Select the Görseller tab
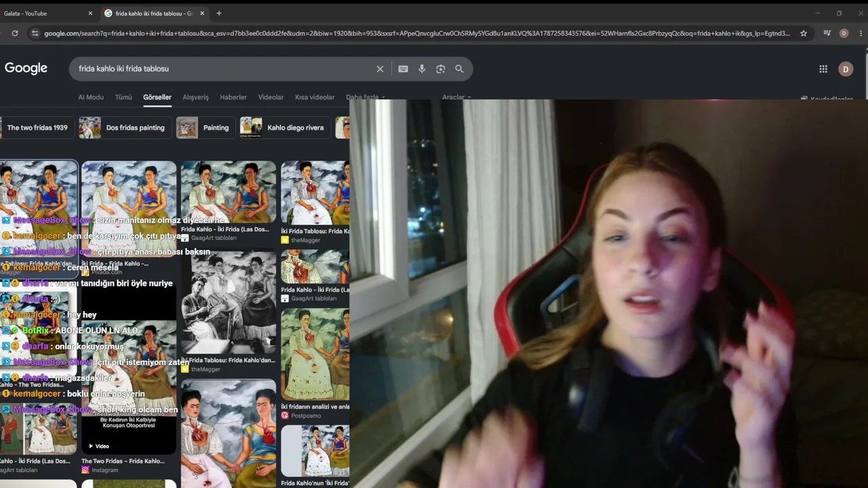Image resolution: width=868 pixels, height=488 pixels. point(157,98)
